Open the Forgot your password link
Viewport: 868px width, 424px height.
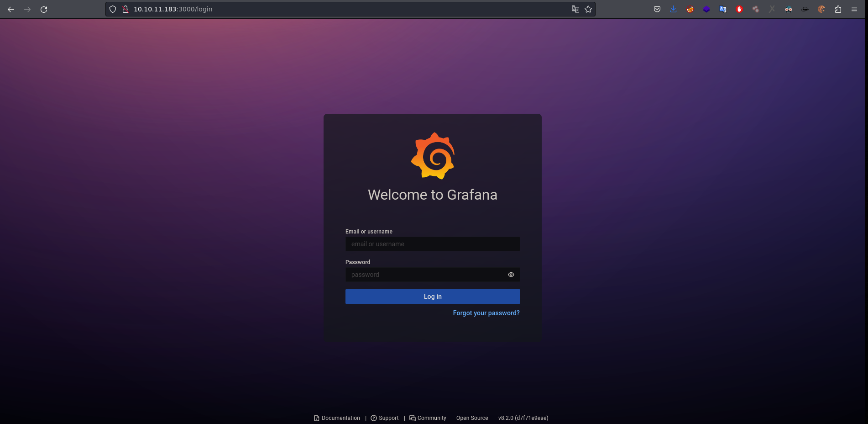(486, 313)
